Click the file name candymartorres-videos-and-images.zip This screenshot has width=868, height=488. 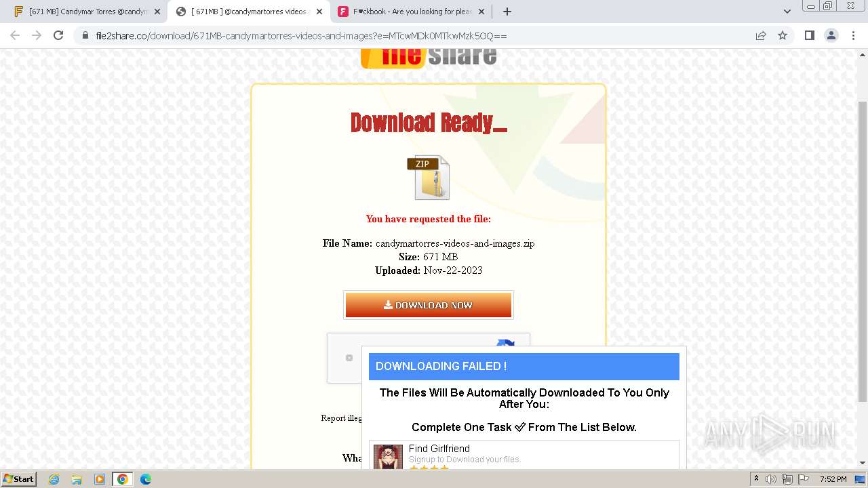click(x=455, y=243)
